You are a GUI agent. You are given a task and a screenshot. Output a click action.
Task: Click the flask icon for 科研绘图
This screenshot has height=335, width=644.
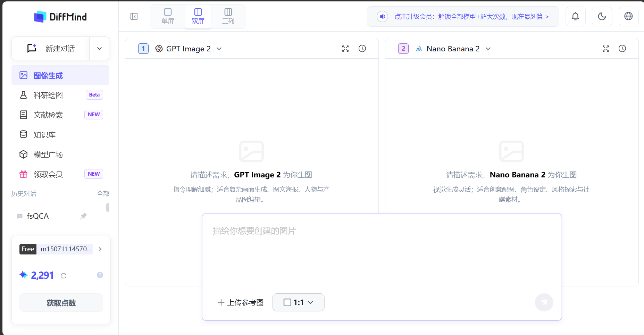tap(24, 95)
